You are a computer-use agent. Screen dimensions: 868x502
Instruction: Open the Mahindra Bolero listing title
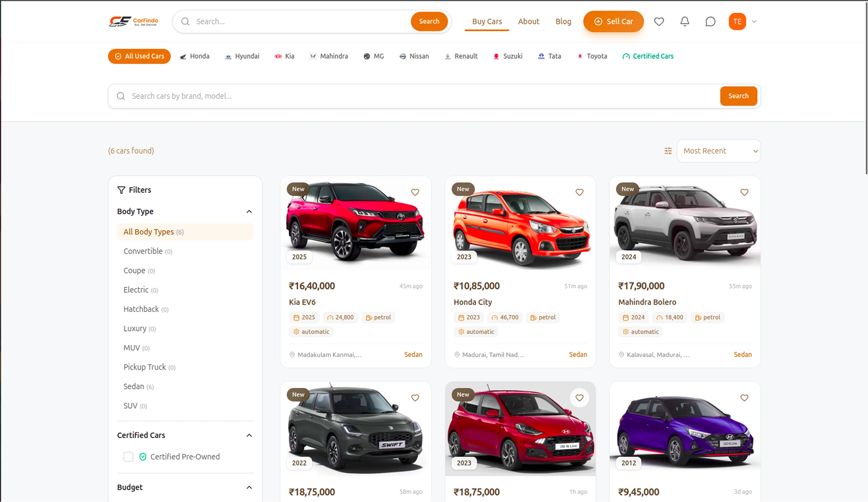pos(647,302)
